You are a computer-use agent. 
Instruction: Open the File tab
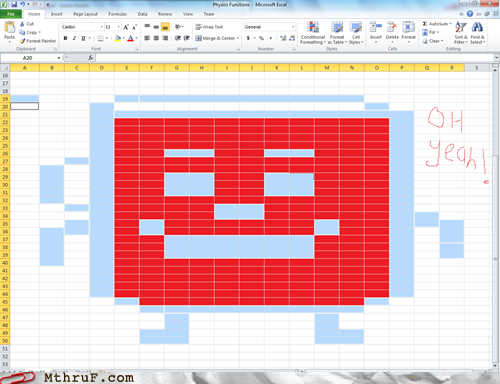click(x=11, y=14)
